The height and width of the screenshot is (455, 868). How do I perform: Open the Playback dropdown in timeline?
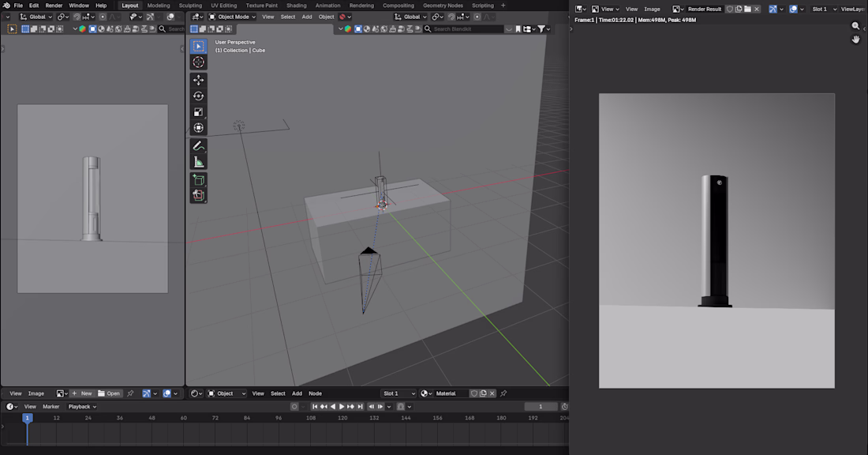point(82,407)
